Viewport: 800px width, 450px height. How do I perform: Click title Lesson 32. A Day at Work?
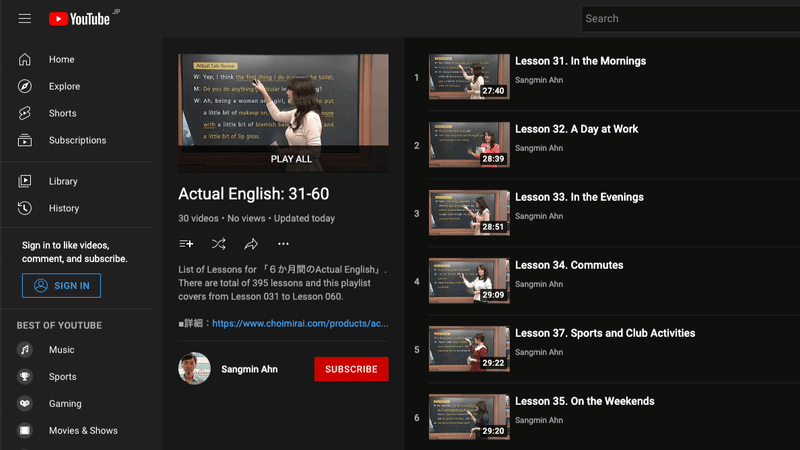point(577,129)
